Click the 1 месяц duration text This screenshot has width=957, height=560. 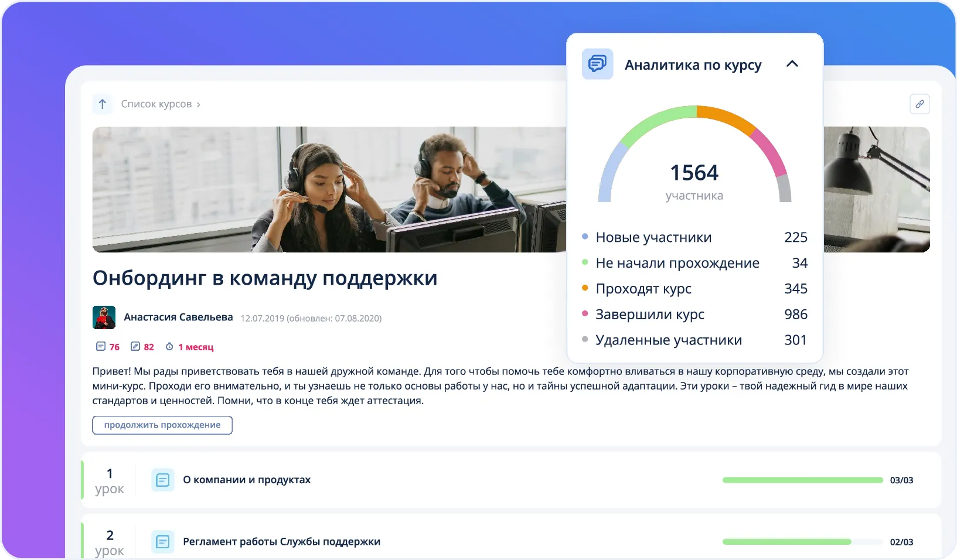click(196, 347)
